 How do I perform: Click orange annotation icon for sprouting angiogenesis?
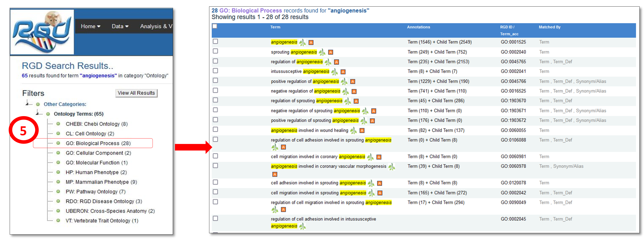(330, 52)
